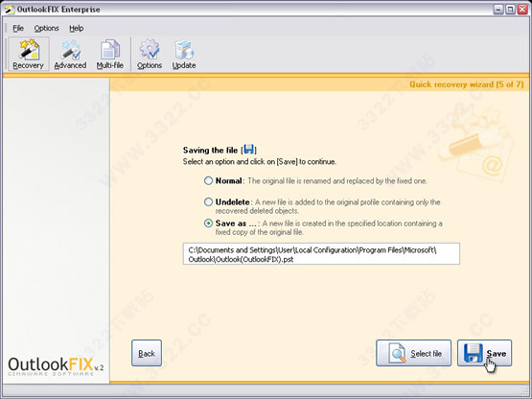Go Back to previous wizard step
532x399 pixels.
147,353
